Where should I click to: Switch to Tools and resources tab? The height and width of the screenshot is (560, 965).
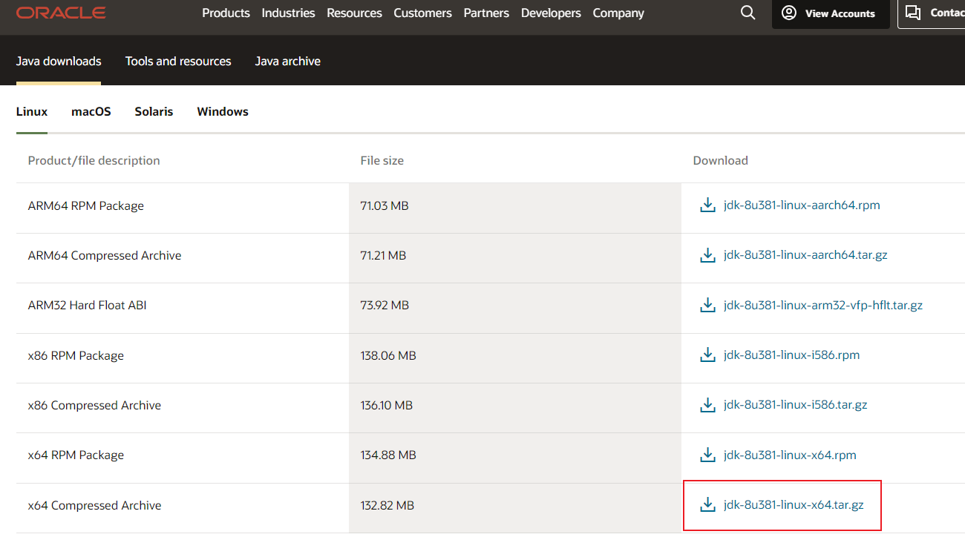(x=178, y=61)
